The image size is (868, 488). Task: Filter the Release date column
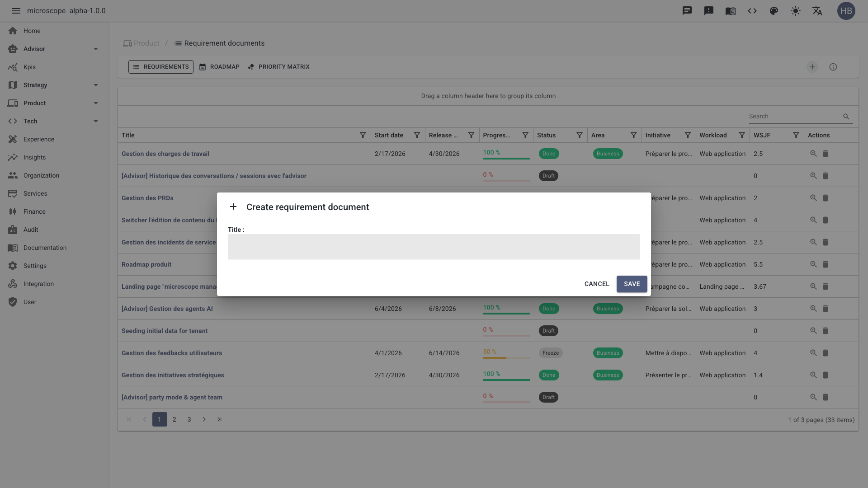[471, 135]
